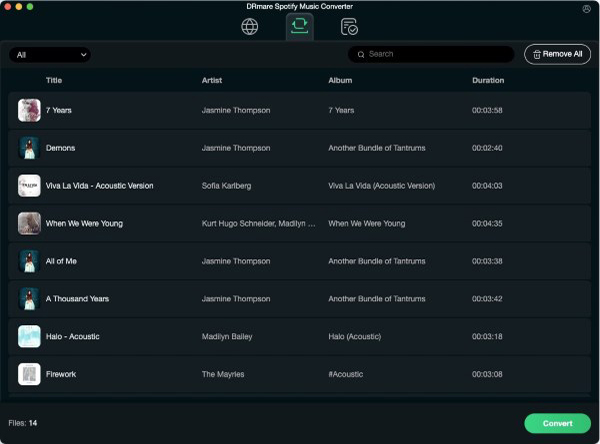
Task: Click album 'Viva La Vida (Acoustic Version)'
Action: (382, 186)
